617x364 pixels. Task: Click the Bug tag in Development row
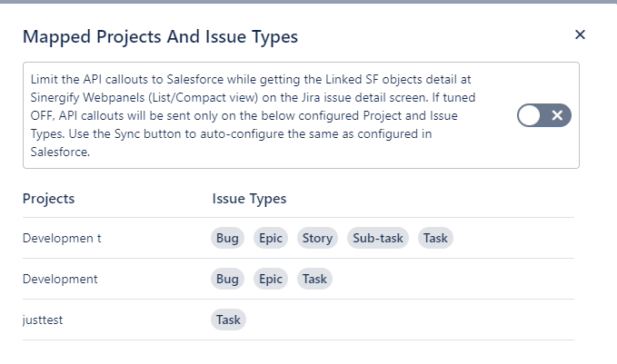(227, 279)
